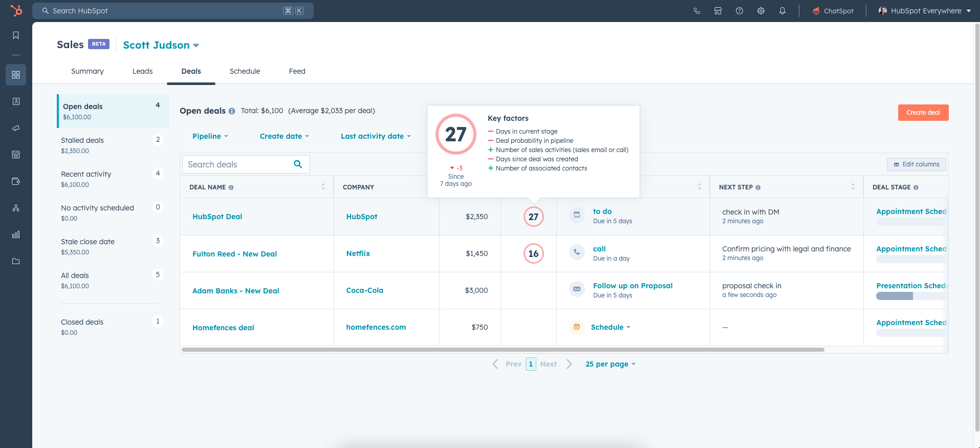This screenshot has height=448, width=980.
Task: Open the Library folder icon in sidebar
Action: [x=16, y=261]
